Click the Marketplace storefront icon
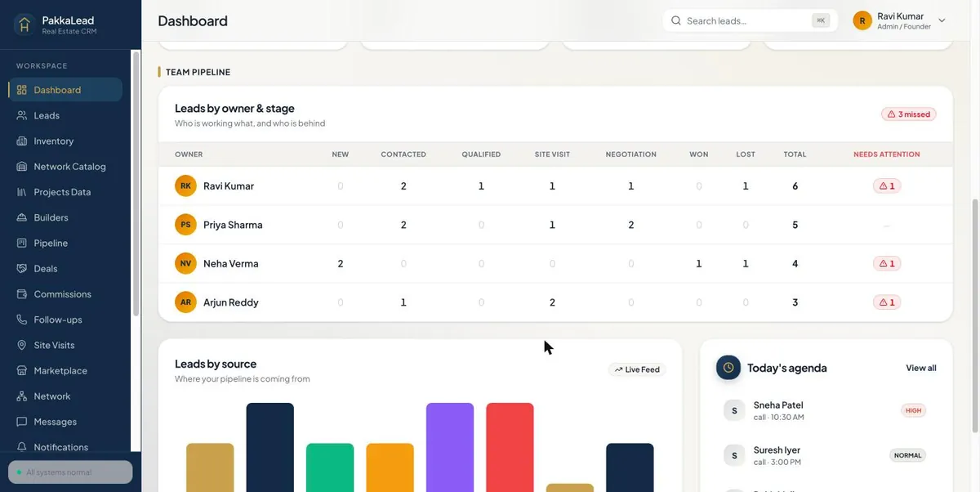 click(22, 370)
